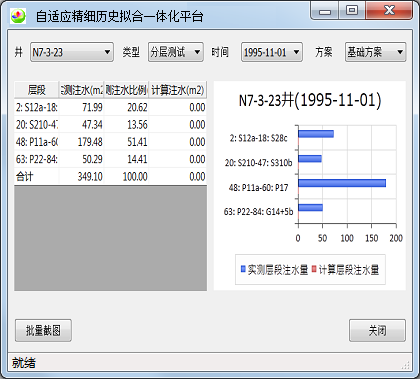Screen dimensions: 420x380
Task: Minimize the window using title bar icon
Action: click(x=325, y=10)
